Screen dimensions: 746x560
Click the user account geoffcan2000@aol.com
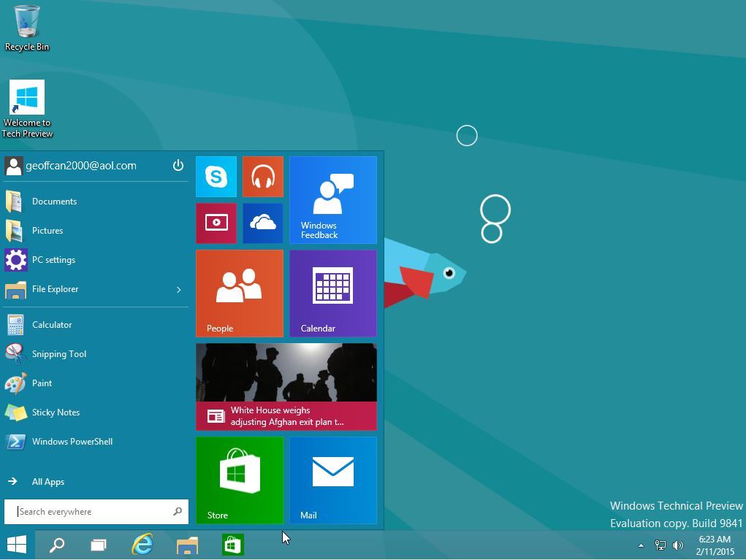click(x=71, y=166)
